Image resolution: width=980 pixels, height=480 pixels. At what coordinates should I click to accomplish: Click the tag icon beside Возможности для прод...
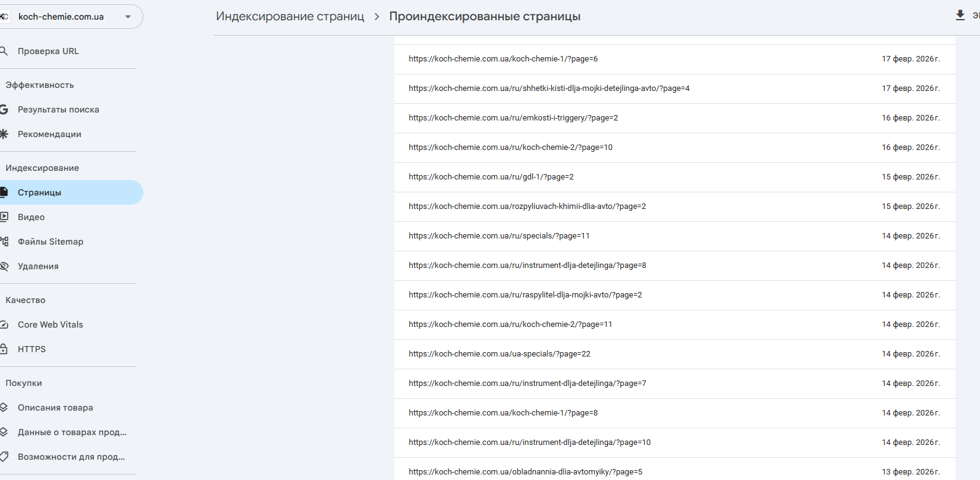click(x=4, y=457)
